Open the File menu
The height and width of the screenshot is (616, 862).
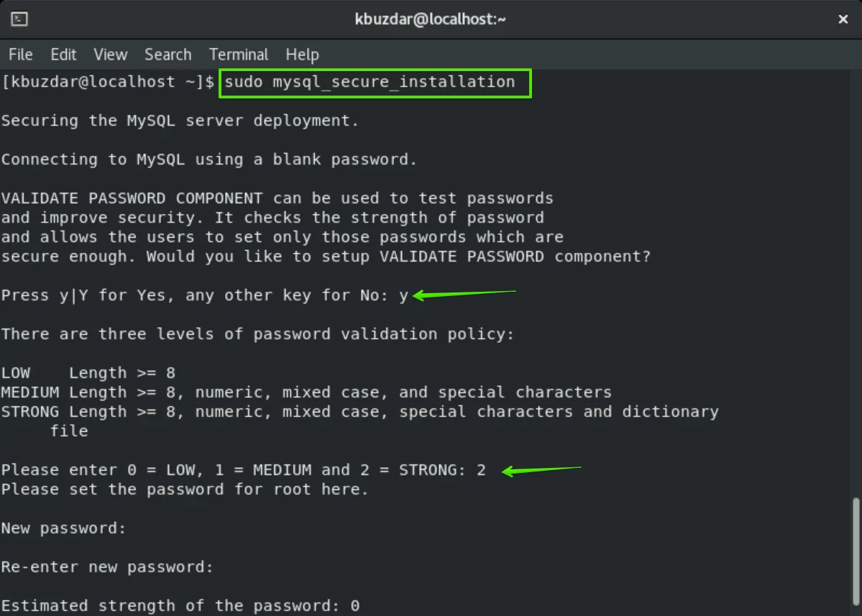click(x=20, y=55)
